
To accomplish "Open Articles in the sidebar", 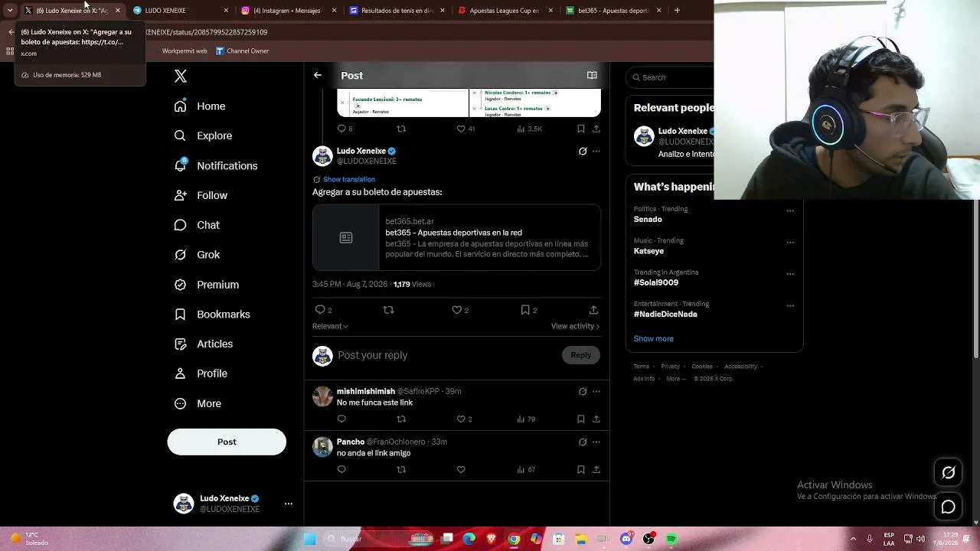I will point(204,344).
